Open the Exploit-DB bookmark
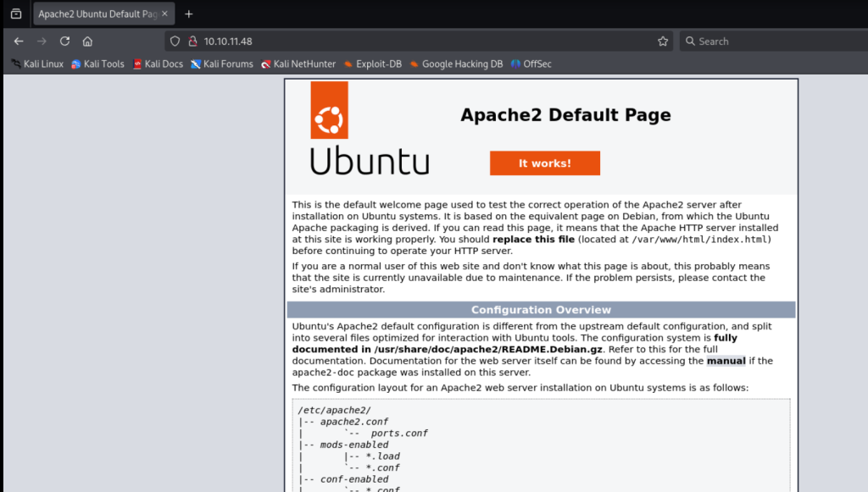Viewport: 868px width, 492px height. [373, 64]
